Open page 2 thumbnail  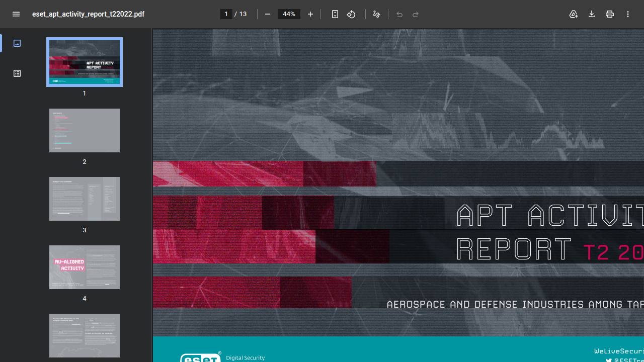(85, 130)
